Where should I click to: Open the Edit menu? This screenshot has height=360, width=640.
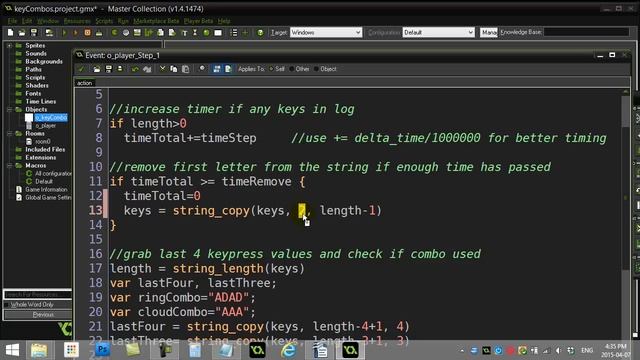pyautogui.click(x=27, y=21)
